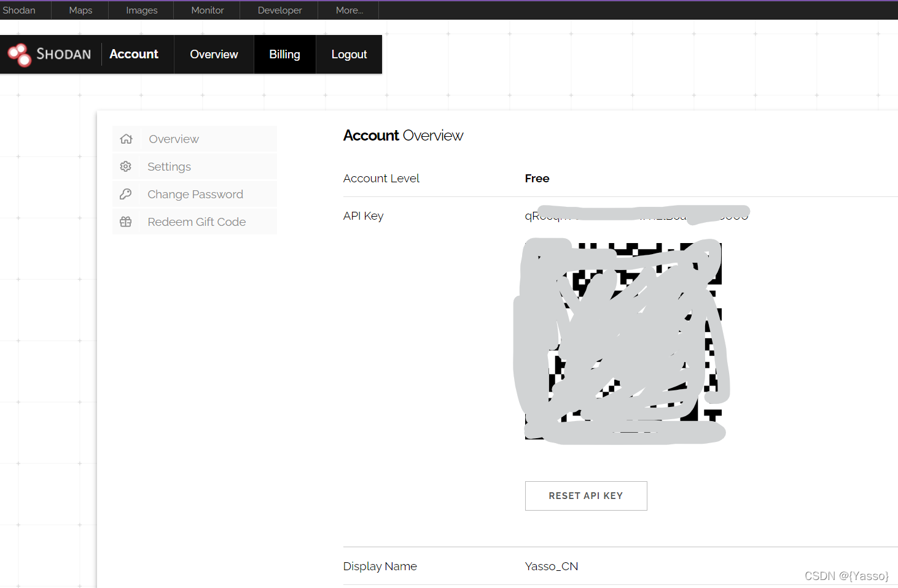Click the house icon beside Overview
Viewport: 898px width, 588px height.
click(126, 139)
